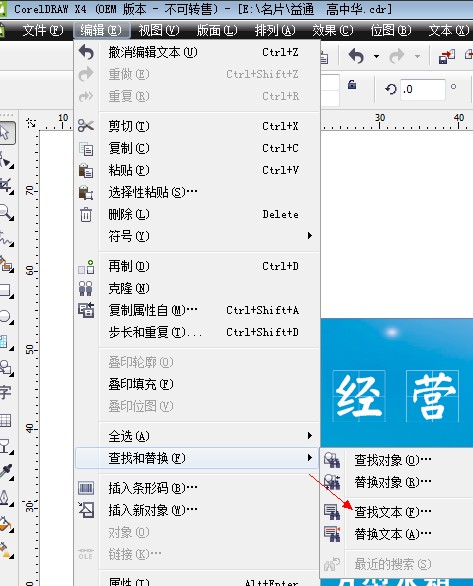Click the rotation angle input field
Image resolution: width=473 pixels, height=586 pixels.
423,89
